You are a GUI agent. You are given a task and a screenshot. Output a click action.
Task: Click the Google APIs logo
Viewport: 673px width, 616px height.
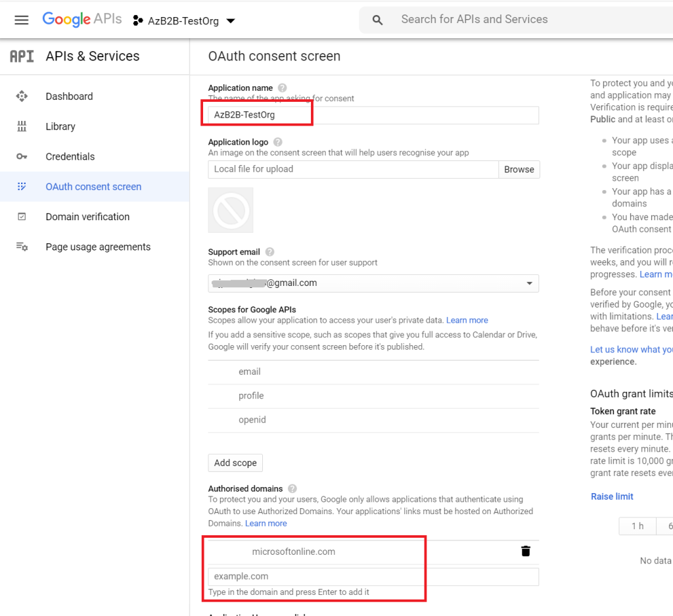click(x=81, y=20)
